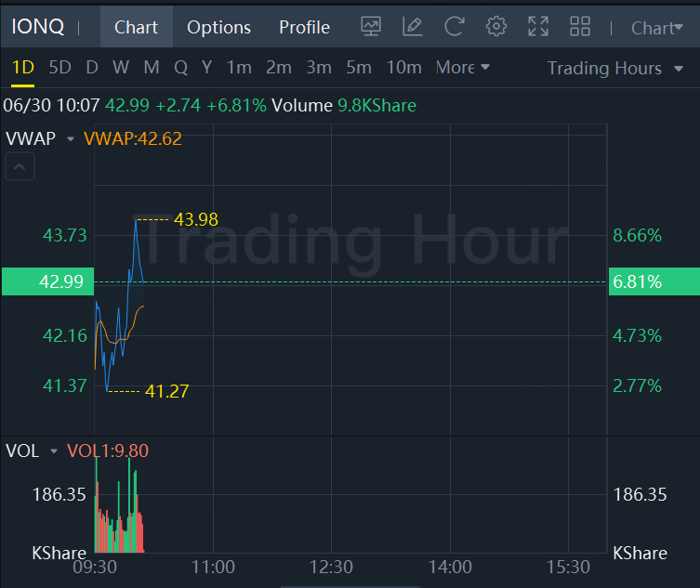Open the chart analysis monitor icon
The height and width of the screenshot is (588, 700).
[371, 27]
